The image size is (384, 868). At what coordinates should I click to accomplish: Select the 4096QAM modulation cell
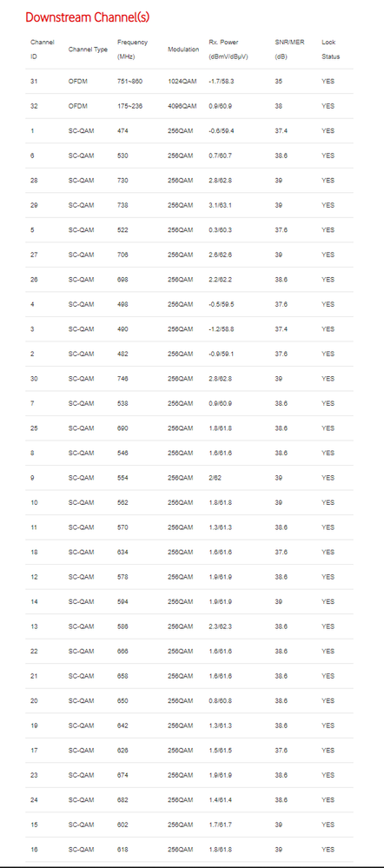pyautogui.click(x=182, y=106)
